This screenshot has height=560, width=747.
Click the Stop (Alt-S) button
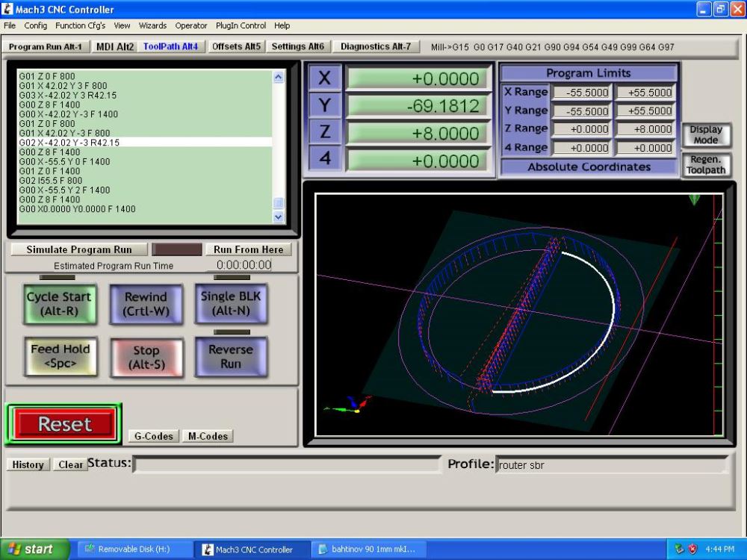[x=146, y=358]
